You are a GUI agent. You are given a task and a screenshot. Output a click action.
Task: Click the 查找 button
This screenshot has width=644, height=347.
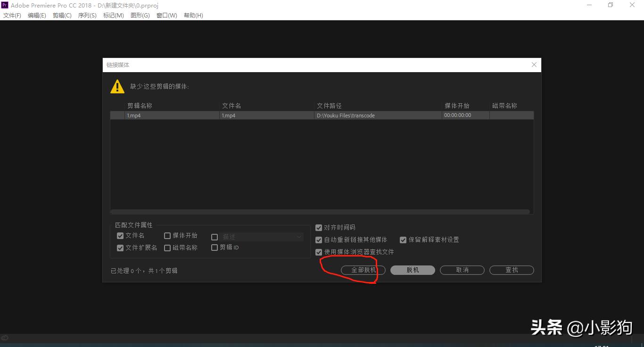511,270
